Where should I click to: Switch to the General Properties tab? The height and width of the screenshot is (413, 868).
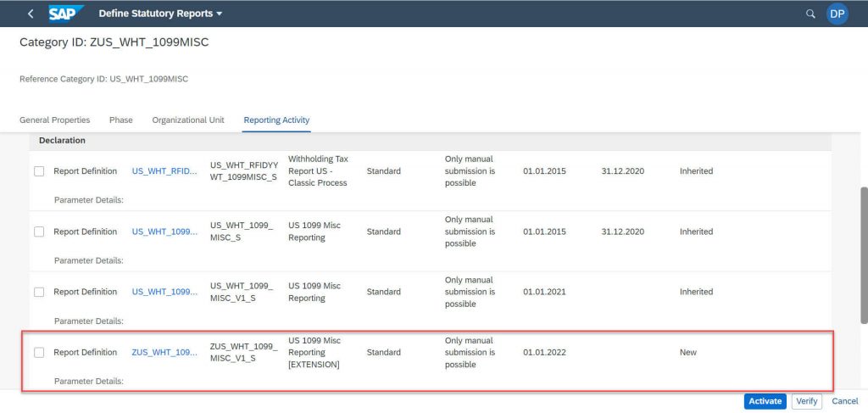click(55, 120)
